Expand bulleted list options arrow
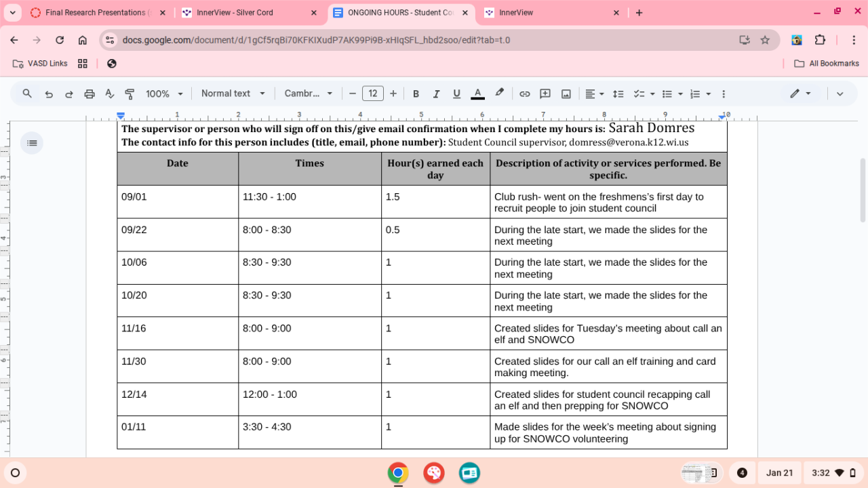The image size is (868, 488). 680,94
